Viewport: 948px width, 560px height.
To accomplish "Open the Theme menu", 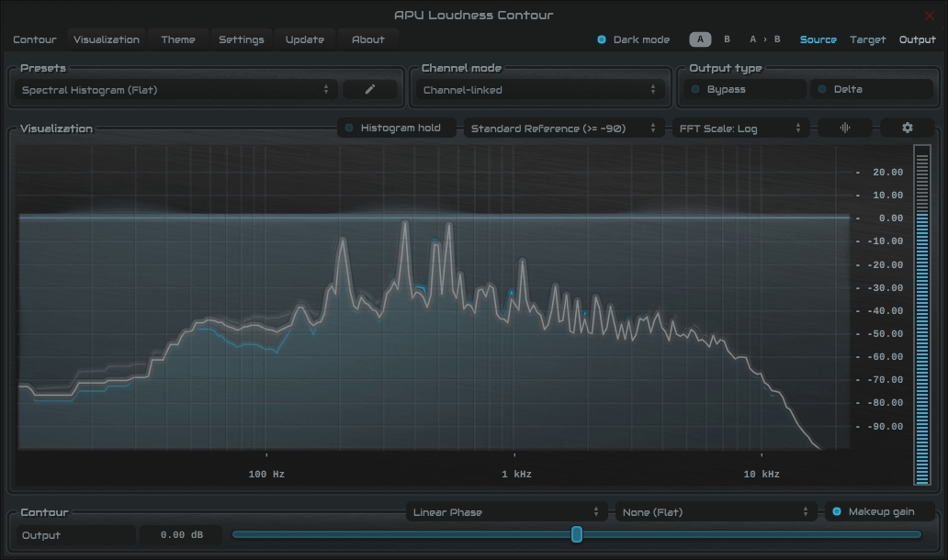I will pyautogui.click(x=178, y=39).
